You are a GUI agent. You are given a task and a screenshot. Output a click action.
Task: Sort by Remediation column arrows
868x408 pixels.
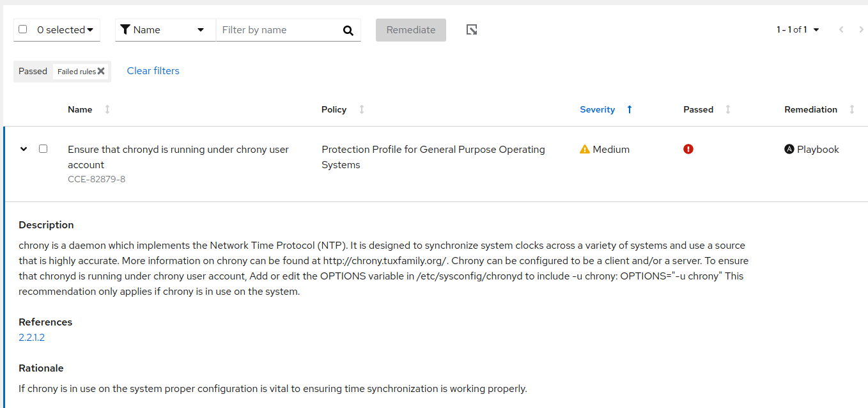pos(852,109)
